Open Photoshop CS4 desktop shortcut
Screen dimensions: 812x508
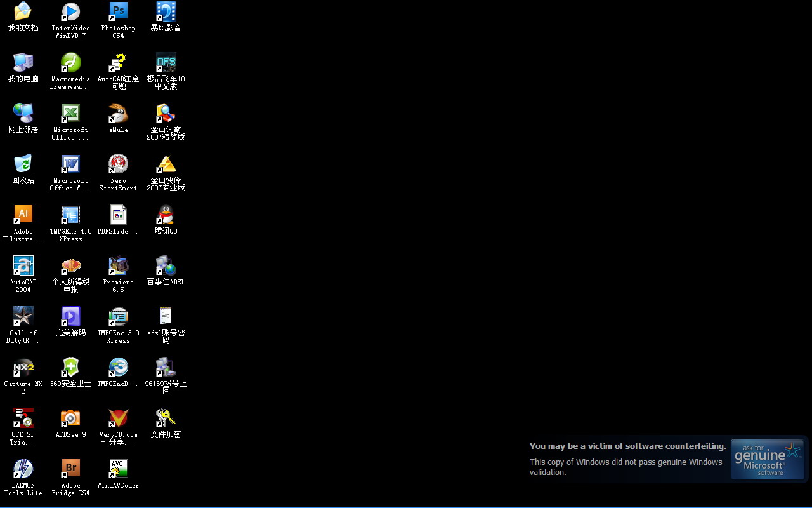(118, 11)
